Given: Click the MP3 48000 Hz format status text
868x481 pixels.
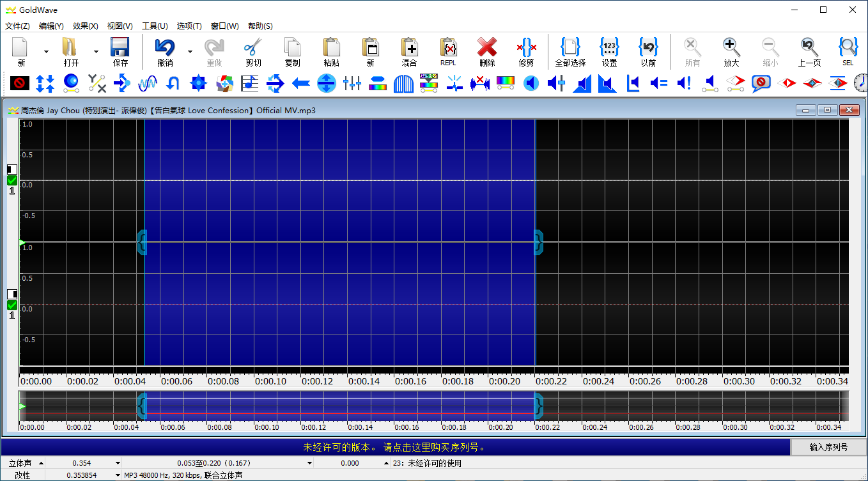Looking at the screenshot, I should pos(183,475).
